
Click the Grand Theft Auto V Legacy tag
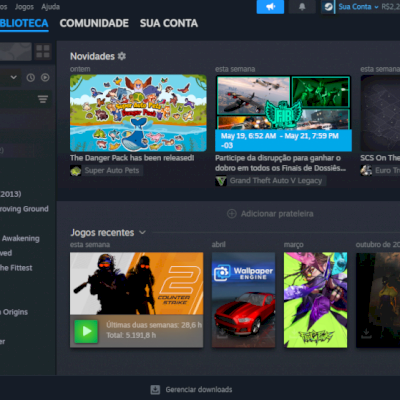(x=276, y=181)
